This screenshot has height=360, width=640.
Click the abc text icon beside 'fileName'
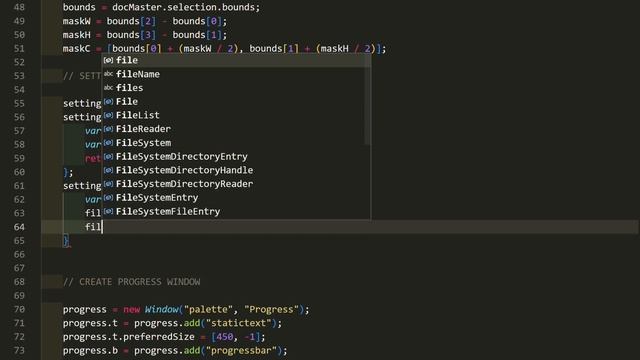[x=108, y=74]
